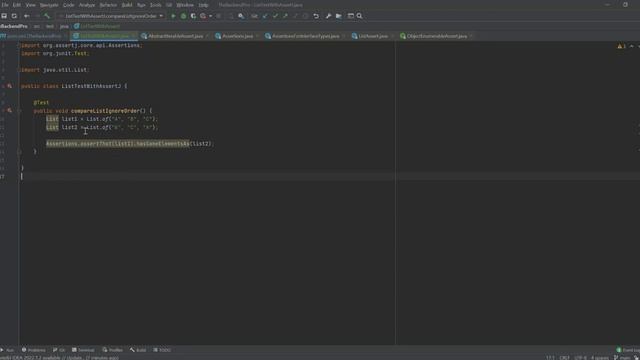Open the Build tool window button
The width and height of the screenshot is (640, 360).
[x=138, y=350]
